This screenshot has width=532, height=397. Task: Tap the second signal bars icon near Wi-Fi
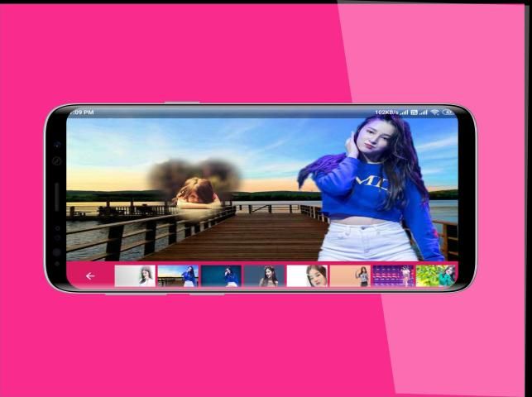pos(423,112)
